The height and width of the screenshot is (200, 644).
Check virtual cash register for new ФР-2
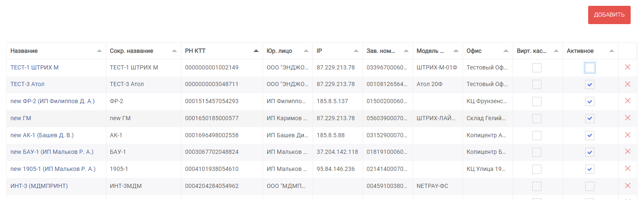537,101
